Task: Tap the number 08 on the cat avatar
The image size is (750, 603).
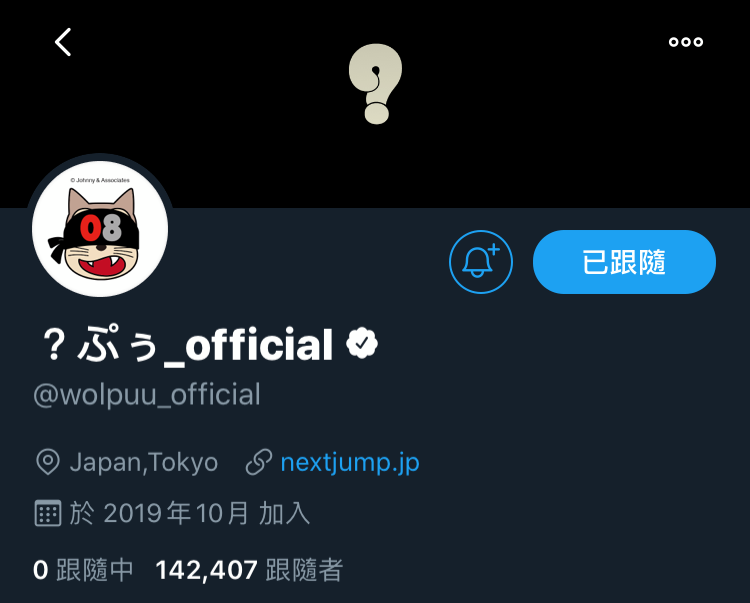Action: coord(101,228)
